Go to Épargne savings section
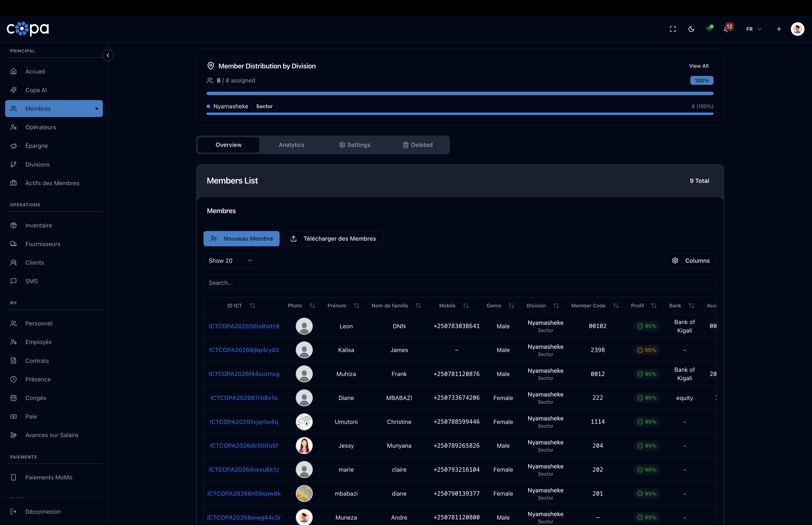 [x=36, y=146]
